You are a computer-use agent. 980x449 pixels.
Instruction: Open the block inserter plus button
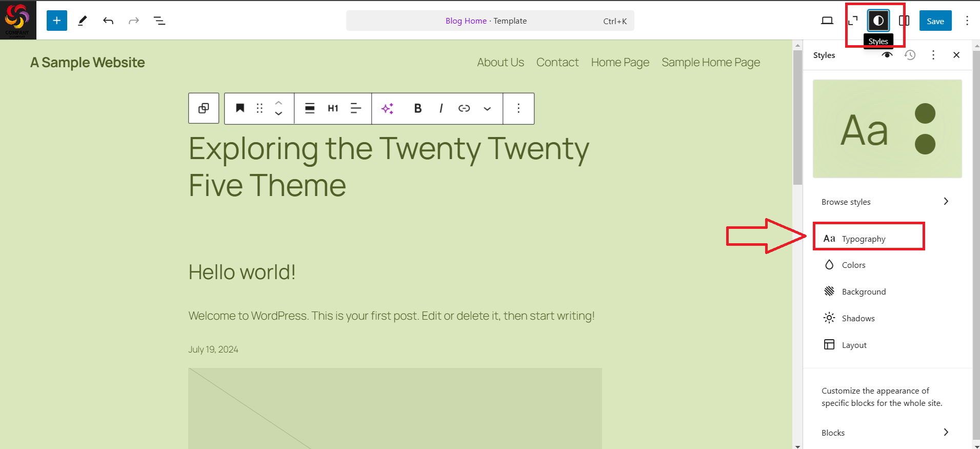57,21
